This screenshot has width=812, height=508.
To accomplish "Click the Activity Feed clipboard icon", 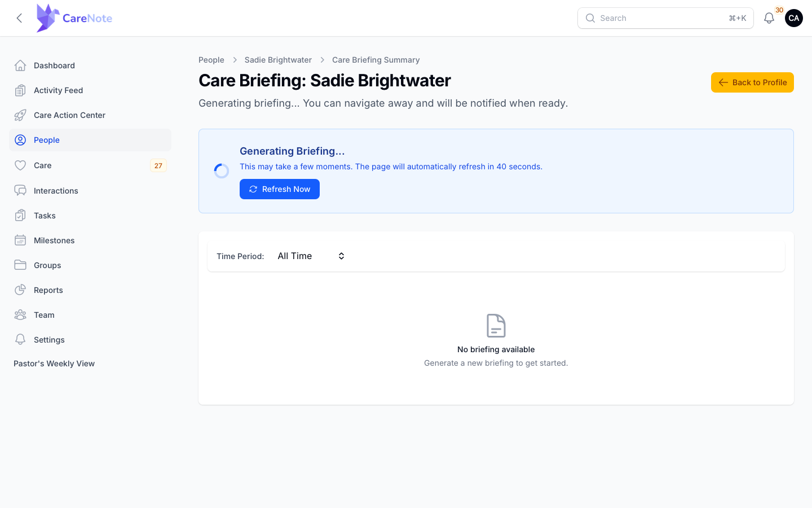I will click(x=20, y=90).
